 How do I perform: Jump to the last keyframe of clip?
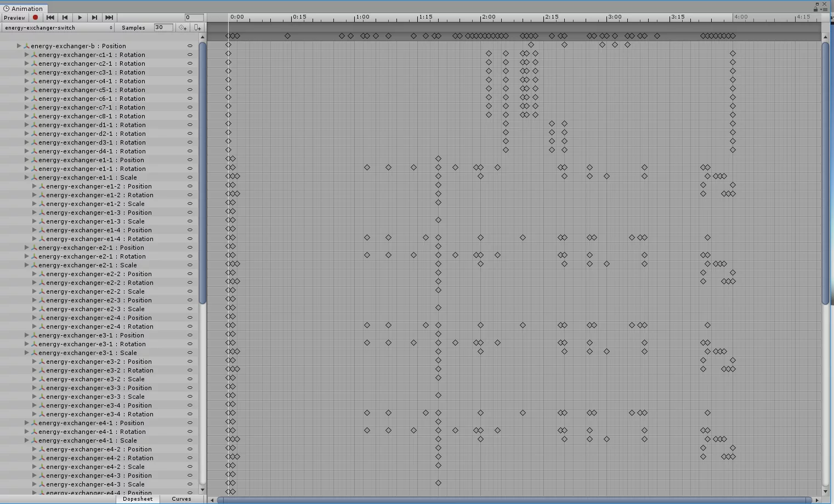(109, 18)
